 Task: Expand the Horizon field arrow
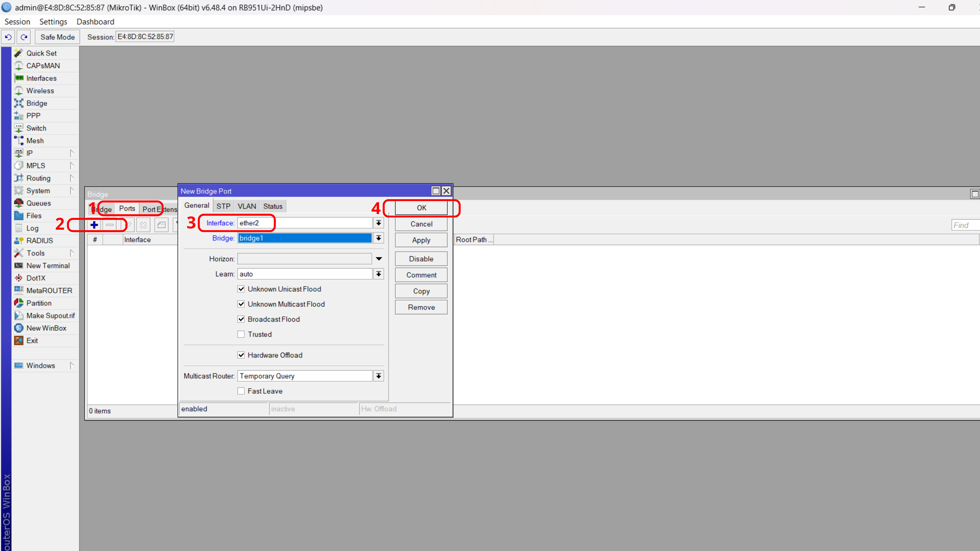pos(379,259)
